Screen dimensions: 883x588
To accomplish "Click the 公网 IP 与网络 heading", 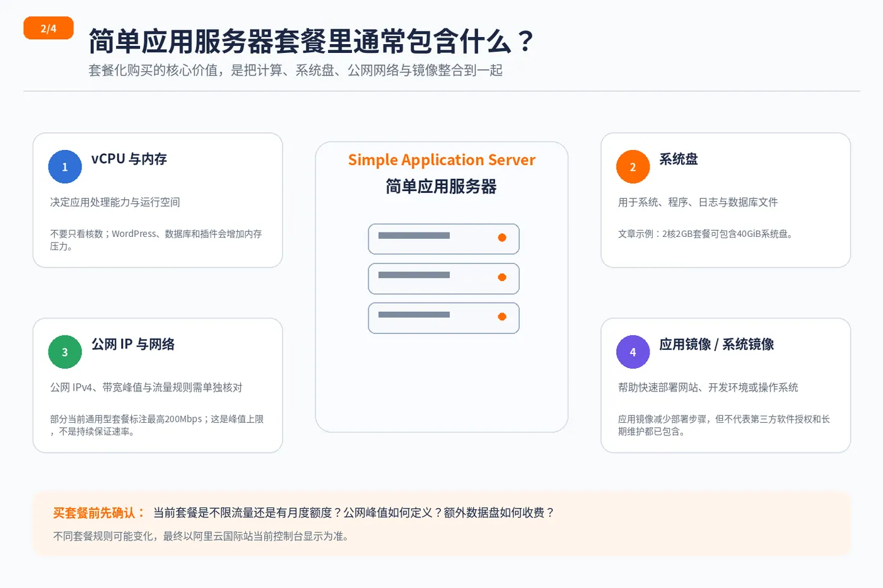I will (x=133, y=344).
